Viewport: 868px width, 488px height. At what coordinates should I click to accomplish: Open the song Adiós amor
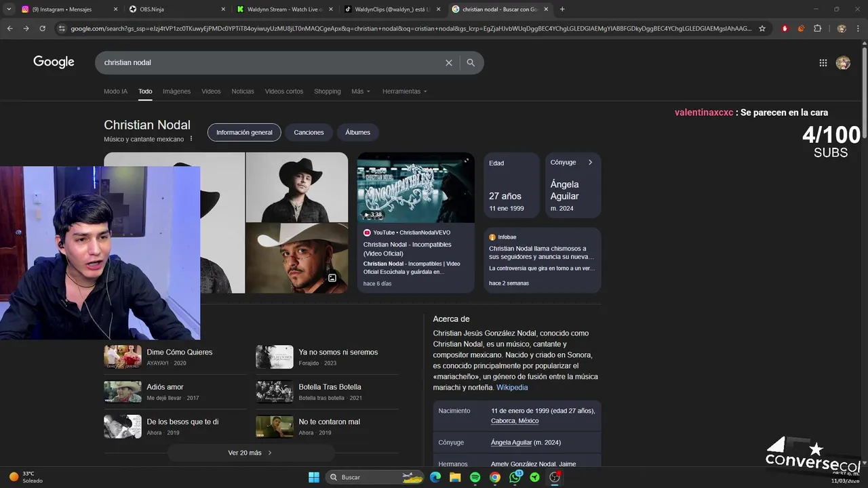(x=165, y=387)
